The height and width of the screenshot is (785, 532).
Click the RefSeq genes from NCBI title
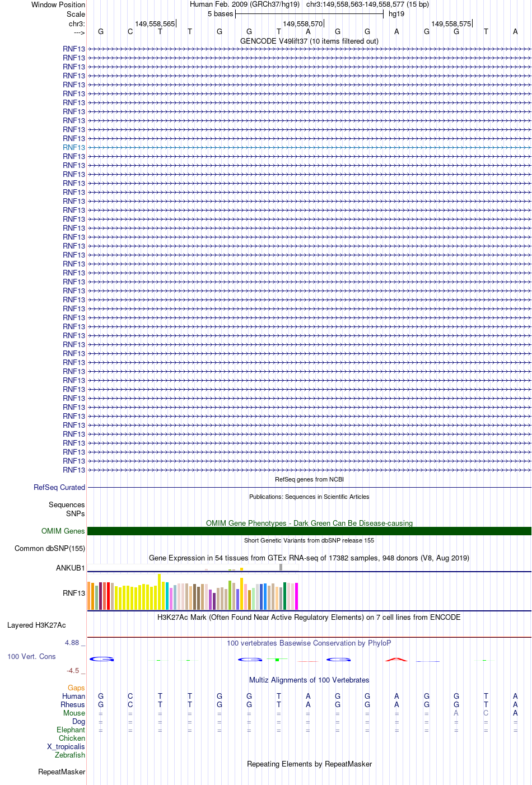point(309,480)
